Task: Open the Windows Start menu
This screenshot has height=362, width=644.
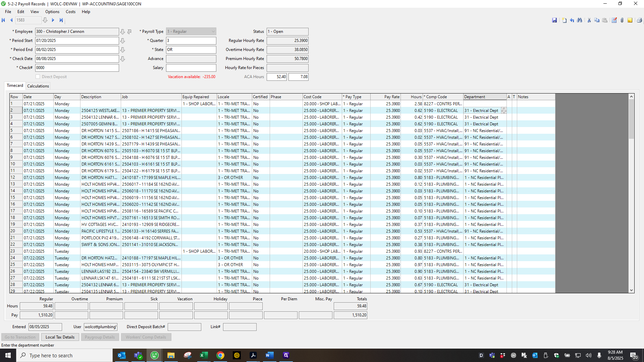Action: tap(8, 355)
